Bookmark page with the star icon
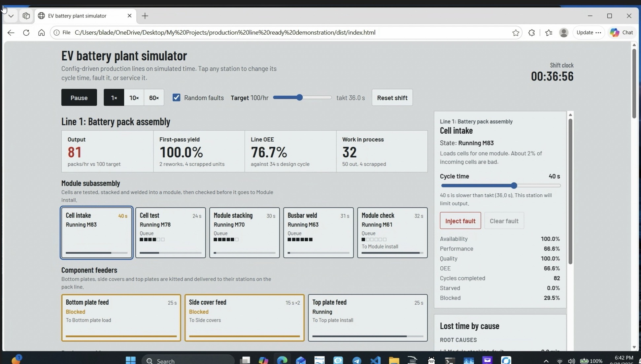The height and width of the screenshot is (364, 641). (x=516, y=33)
